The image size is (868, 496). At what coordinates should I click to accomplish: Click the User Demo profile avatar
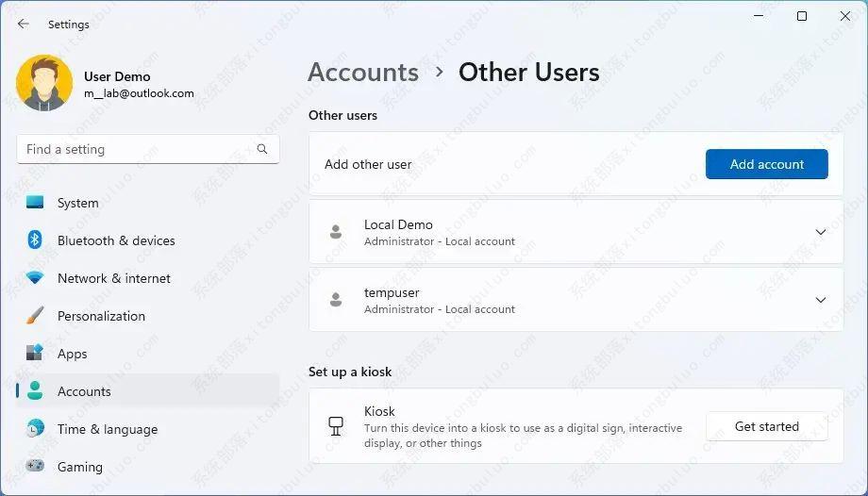click(44, 83)
